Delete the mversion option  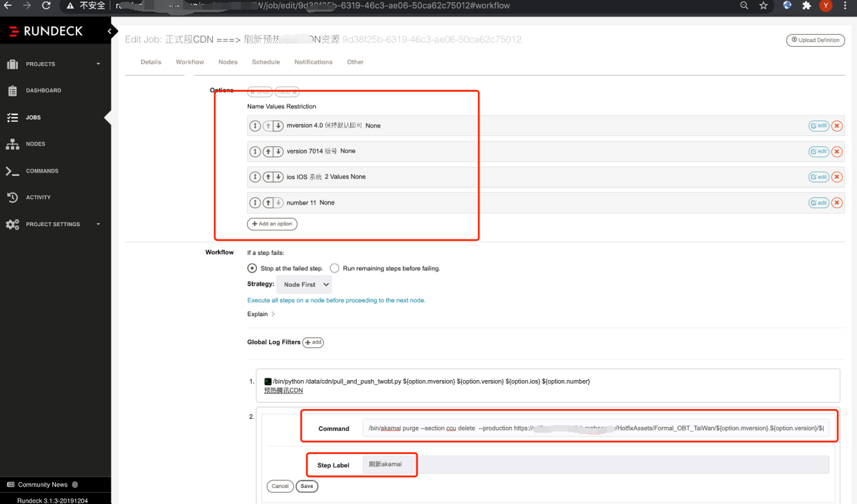[x=836, y=126]
